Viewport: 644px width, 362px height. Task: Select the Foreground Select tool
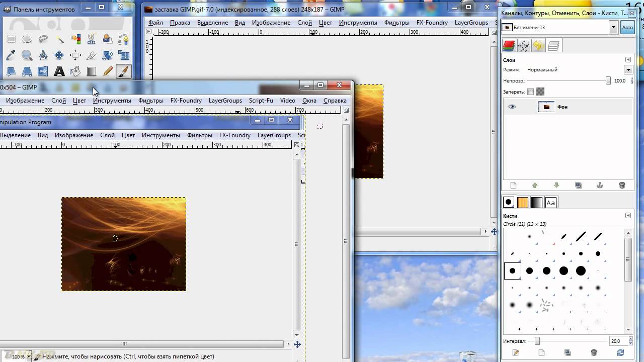[x=108, y=39]
